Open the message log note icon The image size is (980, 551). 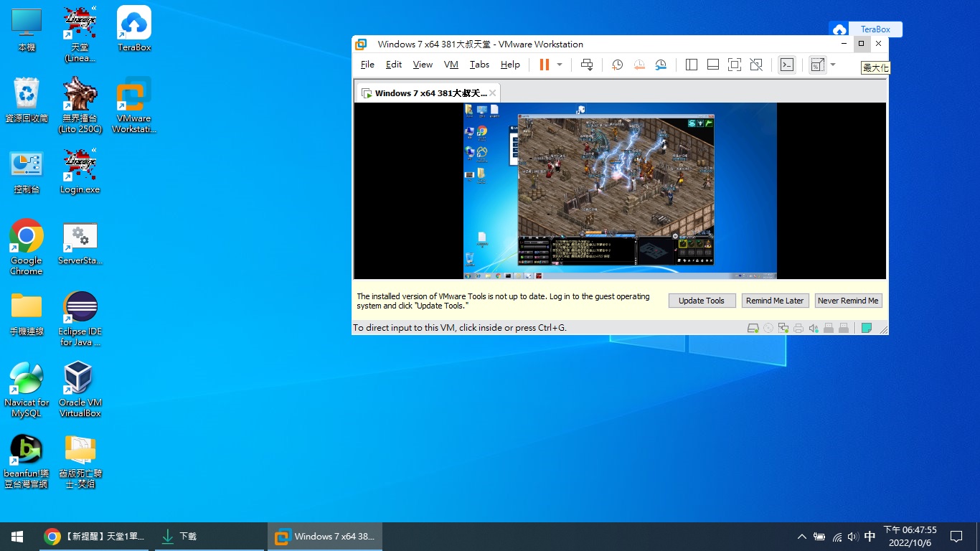pos(867,328)
